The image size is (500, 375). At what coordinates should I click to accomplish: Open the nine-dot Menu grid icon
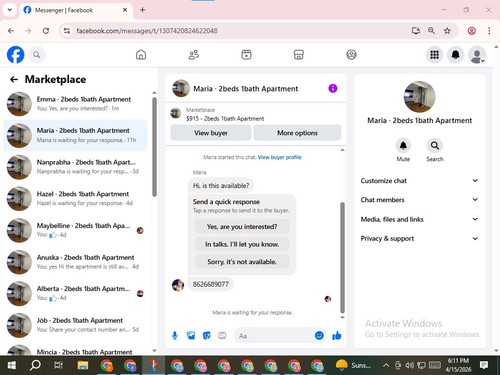(434, 55)
